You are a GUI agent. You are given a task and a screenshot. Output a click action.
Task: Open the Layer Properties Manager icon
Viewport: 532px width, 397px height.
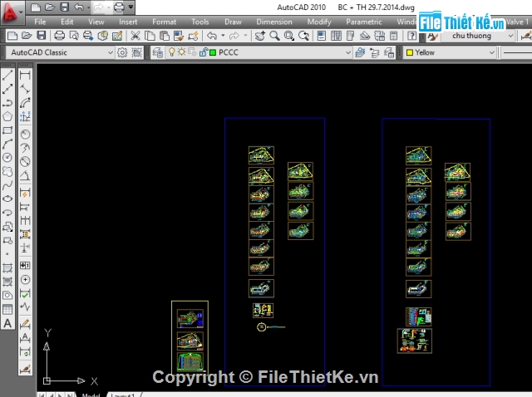[157, 52]
